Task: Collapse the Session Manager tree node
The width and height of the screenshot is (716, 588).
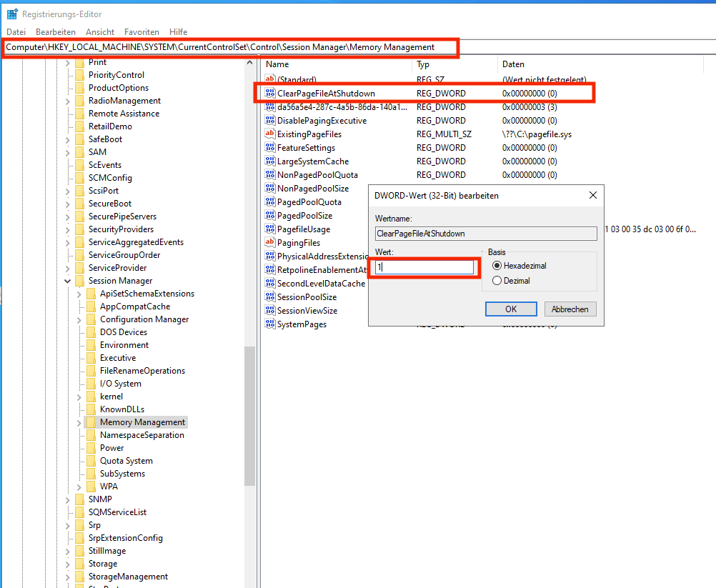Action: click(x=66, y=281)
